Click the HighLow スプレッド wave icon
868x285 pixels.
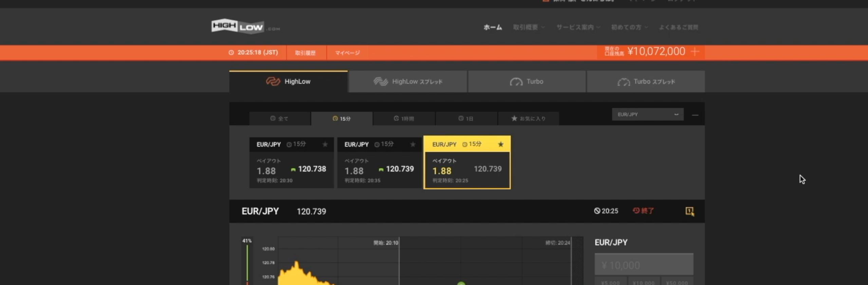(381, 81)
